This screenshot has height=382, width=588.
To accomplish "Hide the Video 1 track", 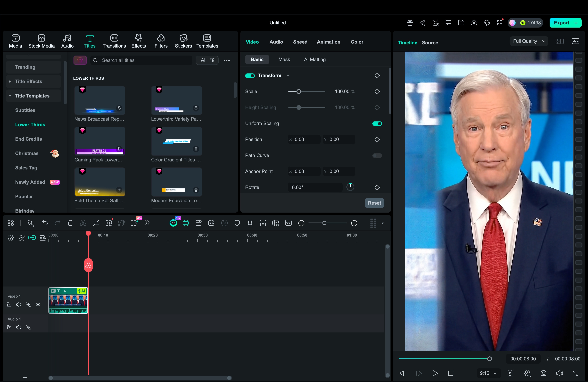I will point(38,305).
